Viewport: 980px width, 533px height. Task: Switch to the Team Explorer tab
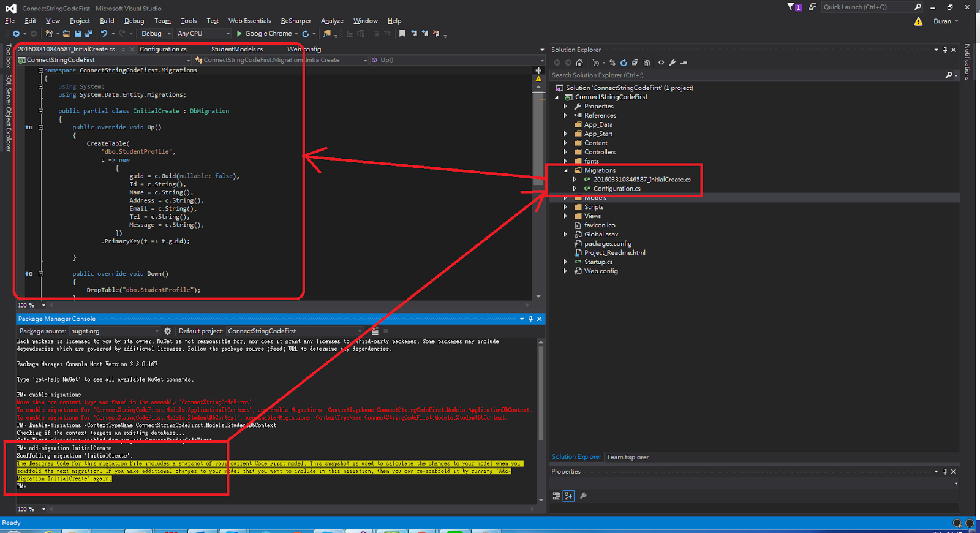(x=627, y=457)
